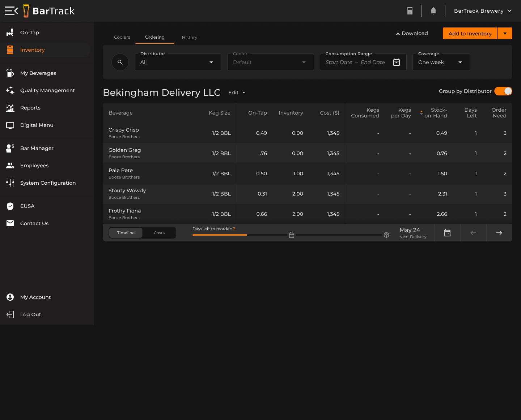The height and width of the screenshot is (420, 521).
Task: Select the Crispy Crisp beverage row
Action: point(308,133)
